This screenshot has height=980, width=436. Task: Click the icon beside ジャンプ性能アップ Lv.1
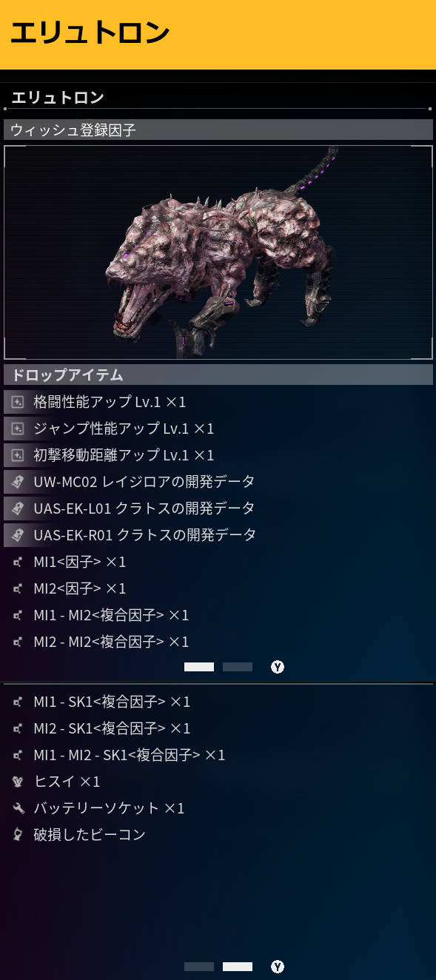coord(18,429)
